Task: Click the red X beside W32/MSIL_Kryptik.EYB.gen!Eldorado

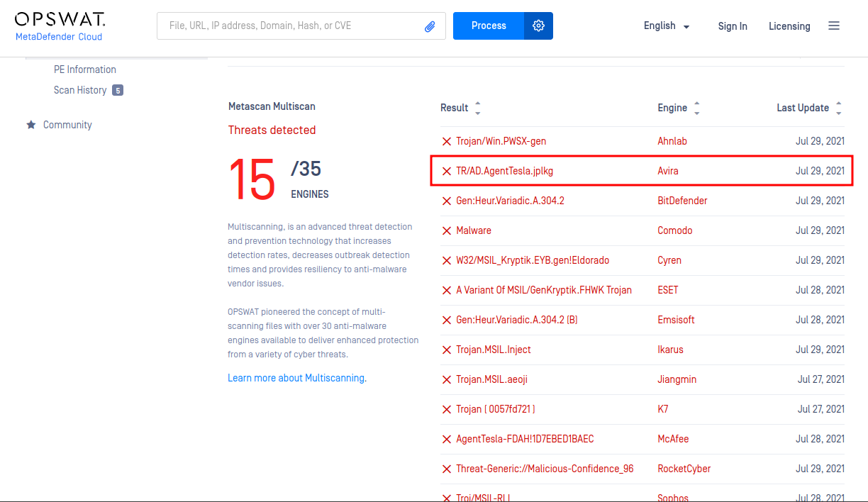Action: pos(447,260)
